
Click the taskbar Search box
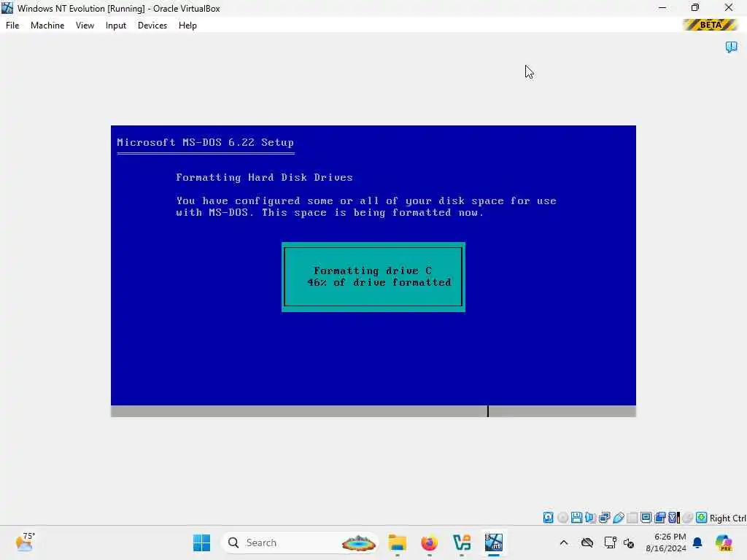300,542
